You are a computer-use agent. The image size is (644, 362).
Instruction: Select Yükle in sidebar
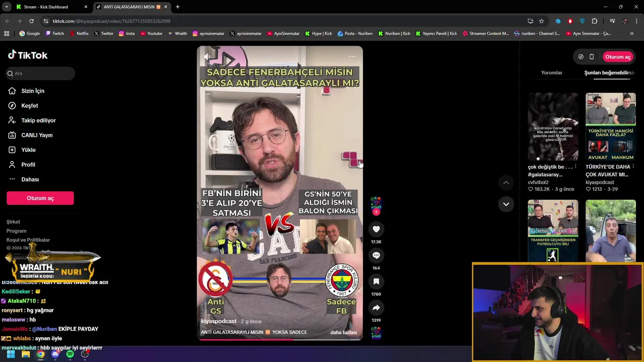click(x=28, y=150)
